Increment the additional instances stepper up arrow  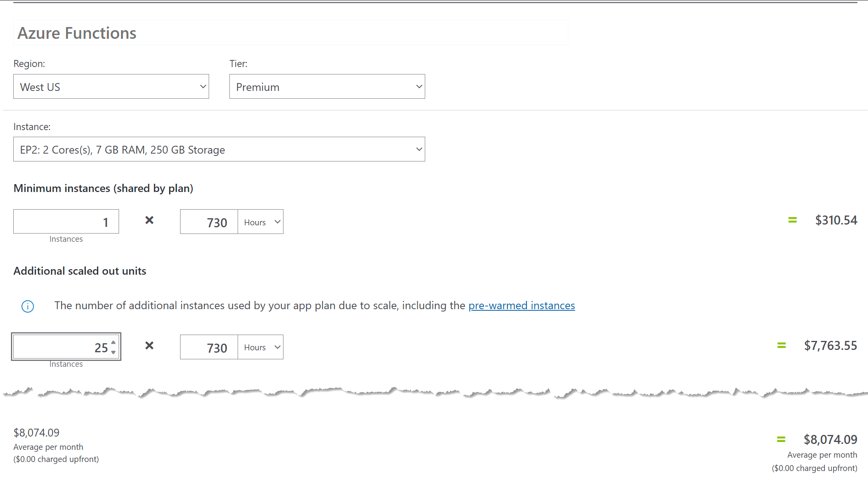(x=113, y=342)
